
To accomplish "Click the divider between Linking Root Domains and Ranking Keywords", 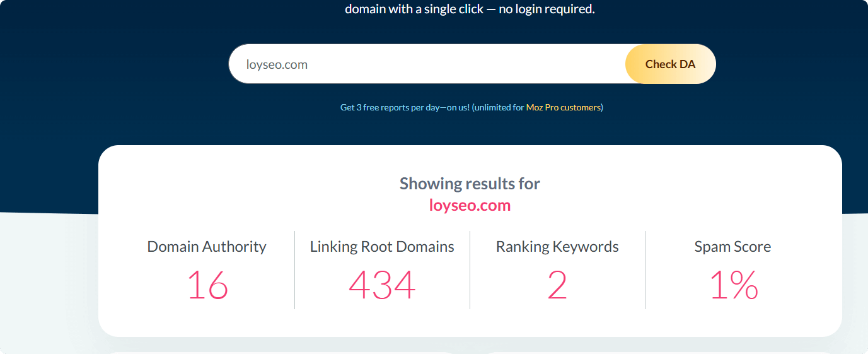I will [x=470, y=270].
